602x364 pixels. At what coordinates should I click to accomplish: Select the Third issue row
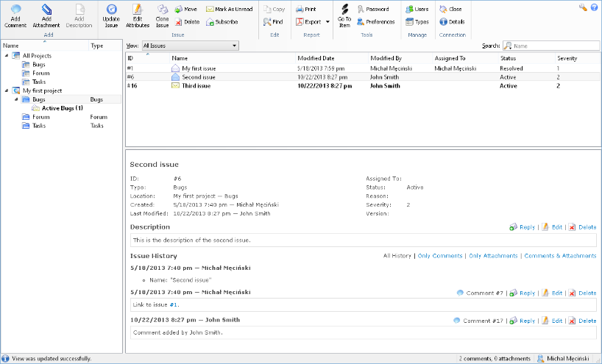pyautogui.click(x=199, y=85)
